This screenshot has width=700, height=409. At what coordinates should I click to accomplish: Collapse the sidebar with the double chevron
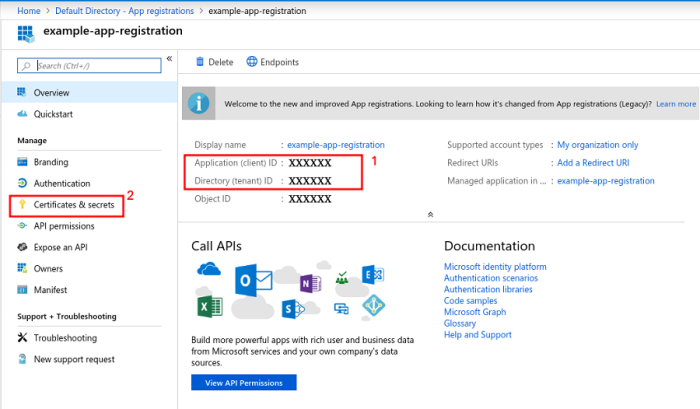[x=170, y=58]
